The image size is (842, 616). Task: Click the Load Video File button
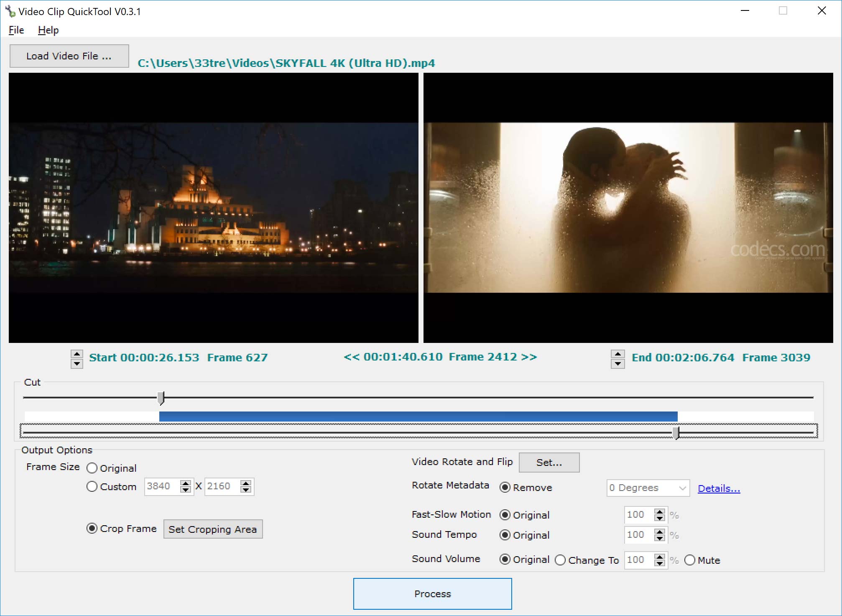69,56
